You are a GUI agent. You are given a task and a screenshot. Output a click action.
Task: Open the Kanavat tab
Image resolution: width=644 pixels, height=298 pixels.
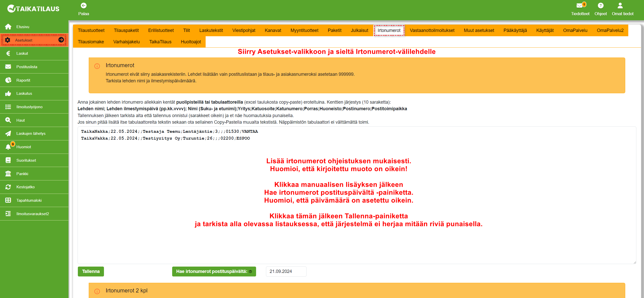pos(273,30)
